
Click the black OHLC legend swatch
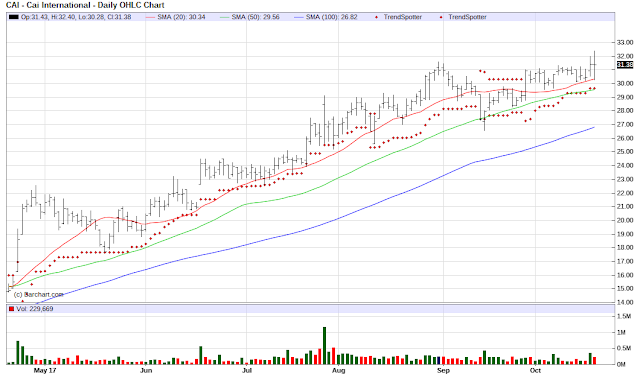pos(13,17)
